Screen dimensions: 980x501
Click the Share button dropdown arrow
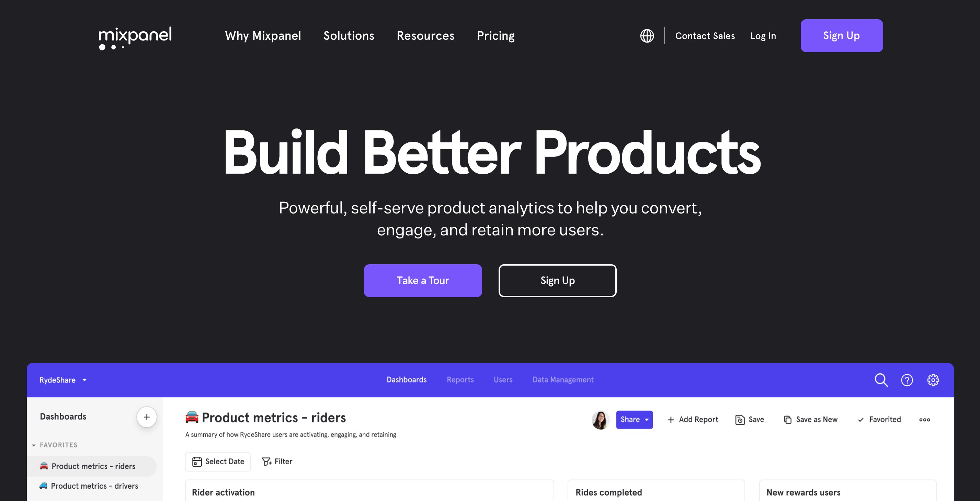pos(647,419)
